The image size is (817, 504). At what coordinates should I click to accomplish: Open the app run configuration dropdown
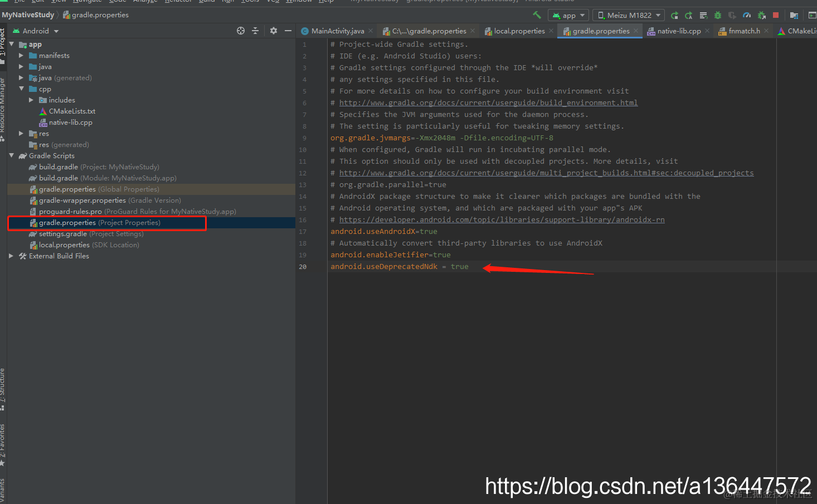coord(568,15)
